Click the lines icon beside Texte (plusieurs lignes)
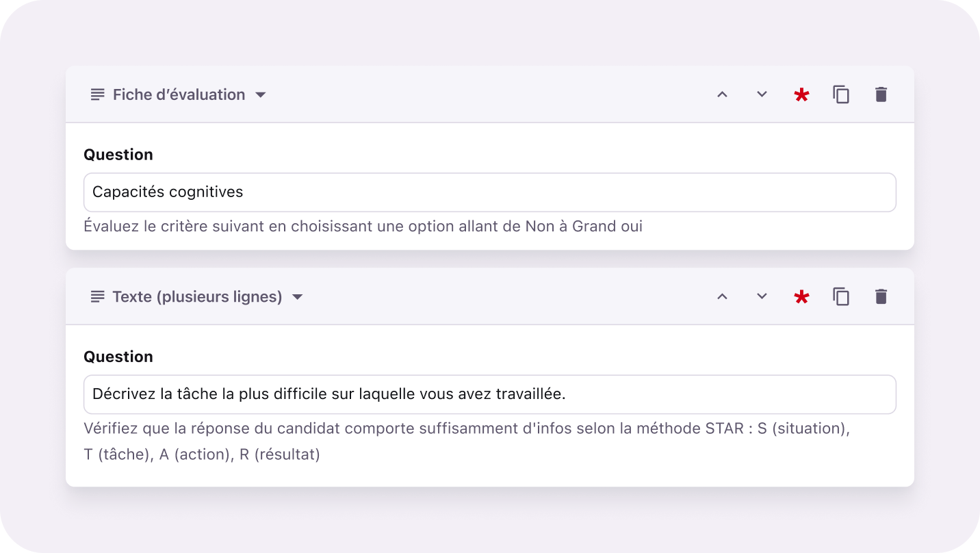 (98, 296)
